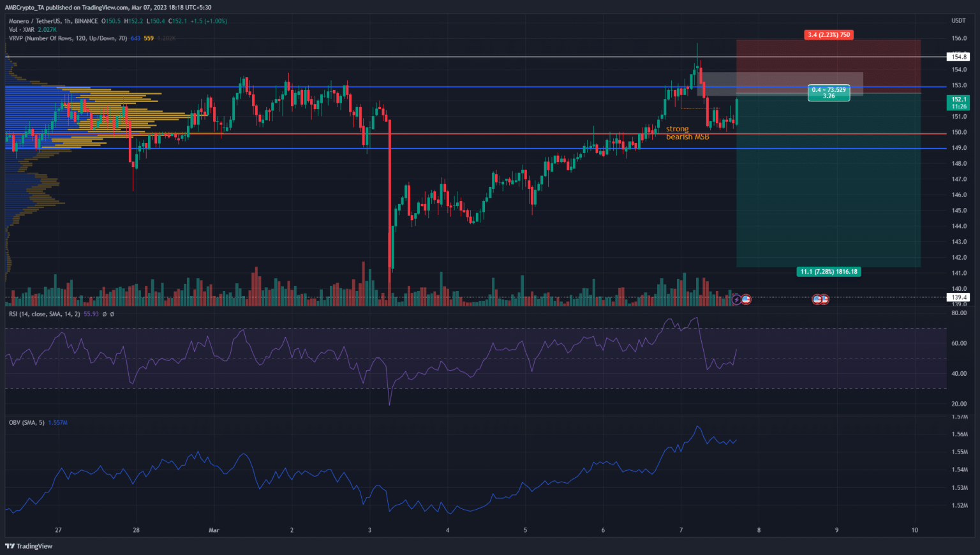Viewport: 980px width, 555px height.
Task: Click the 139.4 price label on axis
Action: coord(959,297)
